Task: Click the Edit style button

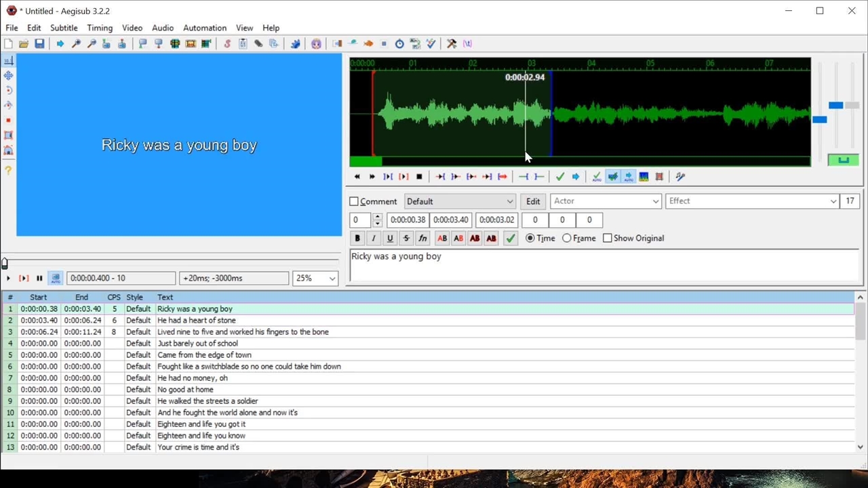Action: pyautogui.click(x=533, y=201)
